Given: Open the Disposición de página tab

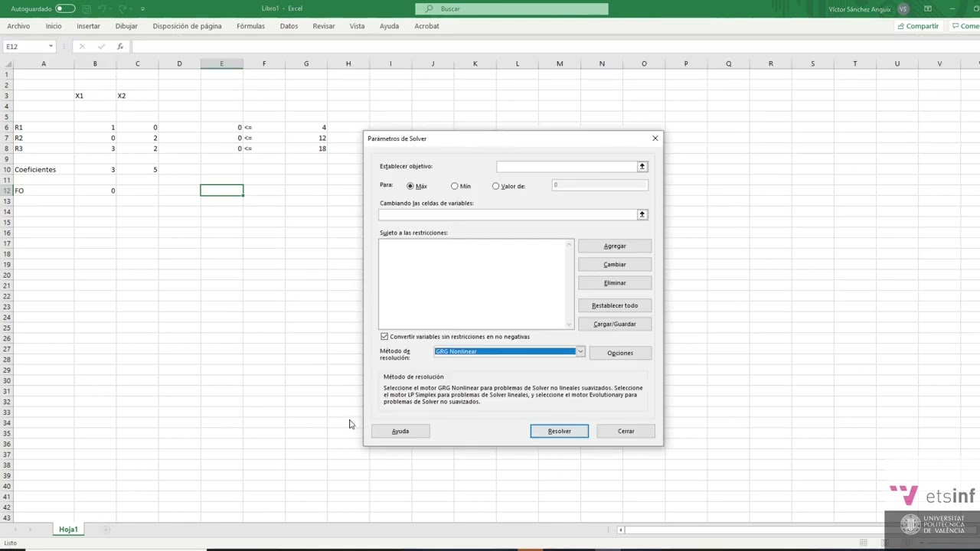Looking at the screenshot, I should point(187,26).
